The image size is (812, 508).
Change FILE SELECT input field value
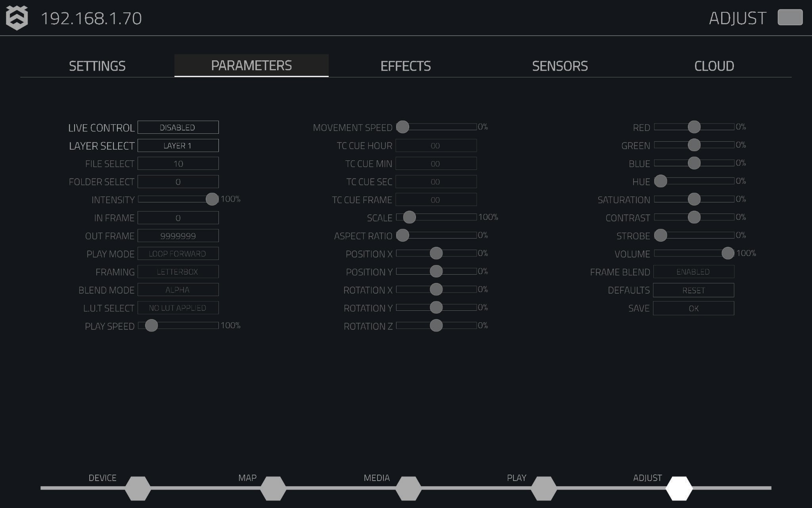[x=178, y=163]
